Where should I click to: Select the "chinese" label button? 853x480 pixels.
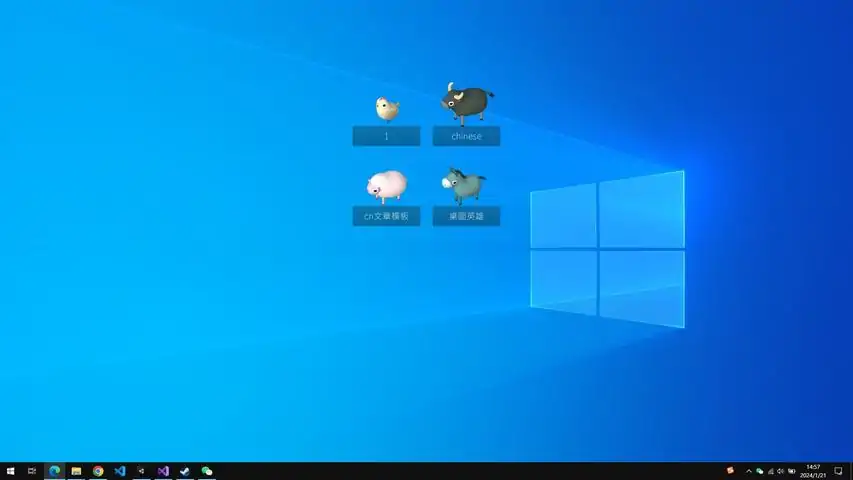click(x=466, y=136)
